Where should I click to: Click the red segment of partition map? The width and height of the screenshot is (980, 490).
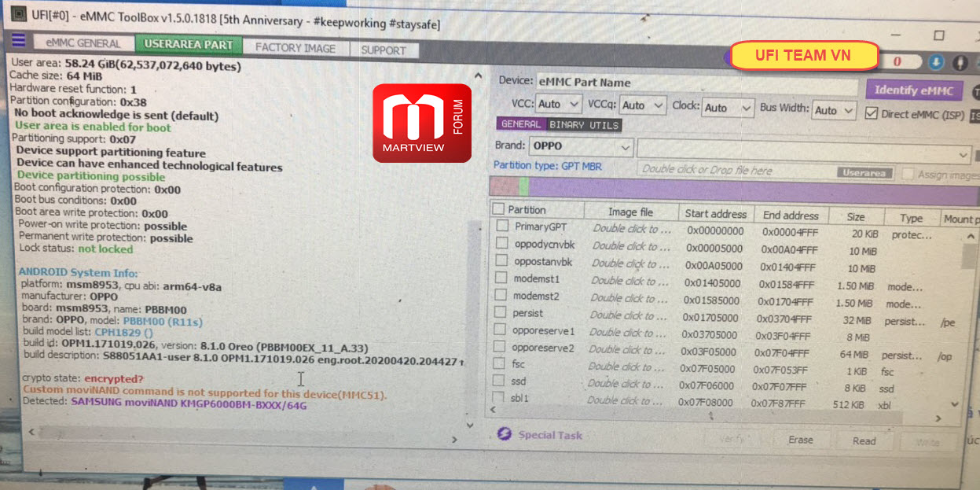tap(504, 186)
